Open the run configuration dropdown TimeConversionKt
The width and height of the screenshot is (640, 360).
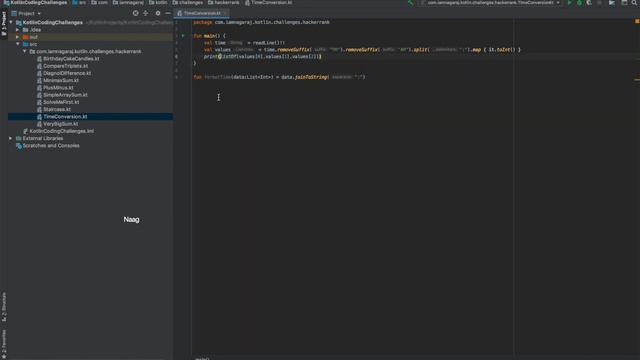coord(491,3)
